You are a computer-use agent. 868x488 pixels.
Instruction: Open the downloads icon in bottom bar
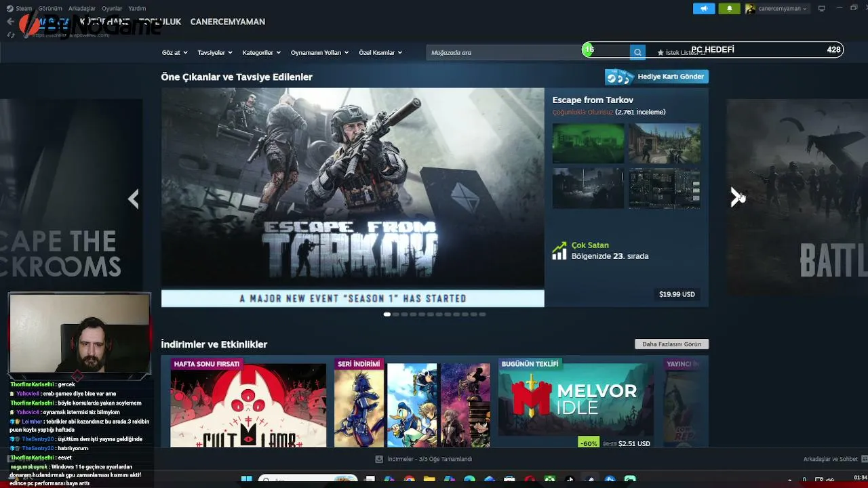[x=379, y=459]
